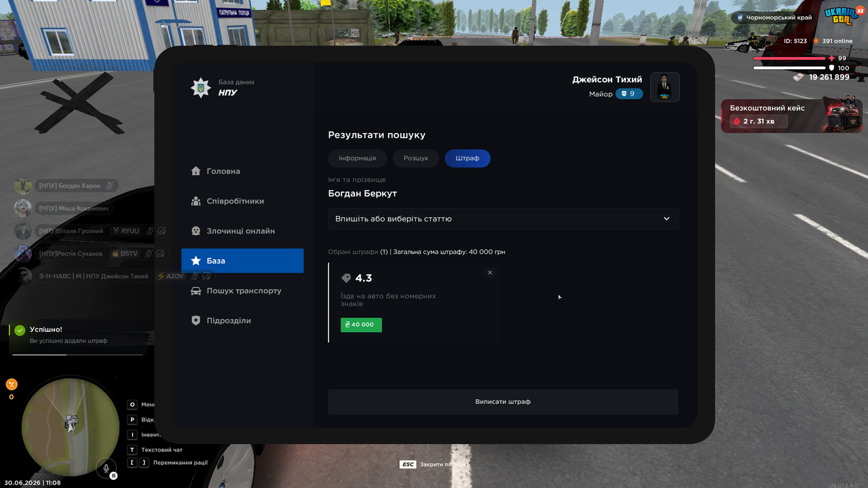The width and height of the screenshot is (868, 488).
Task: Click the RYUU badge on Віталя Грозний
Action: pyautogui.click(x=126, y=231)
